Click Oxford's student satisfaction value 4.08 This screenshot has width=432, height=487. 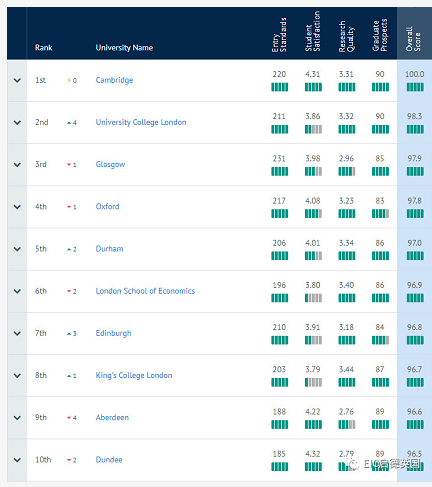313,201
